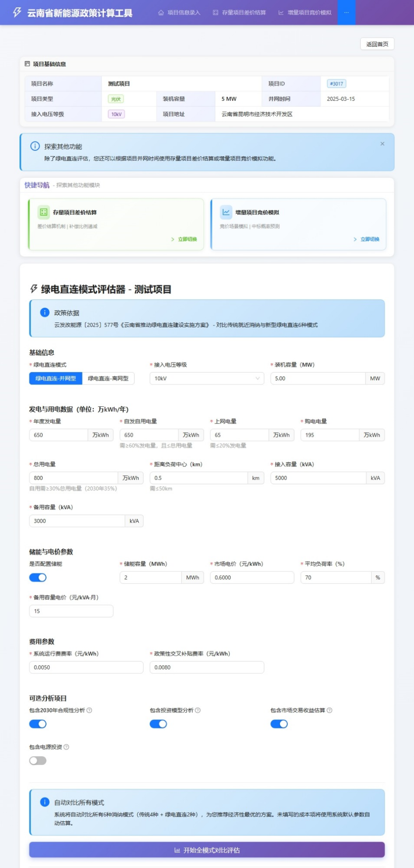Click the 增量项目竞价模拟 chart icon
The height and width of the screenshot is (868, 414).
point(226,212)
